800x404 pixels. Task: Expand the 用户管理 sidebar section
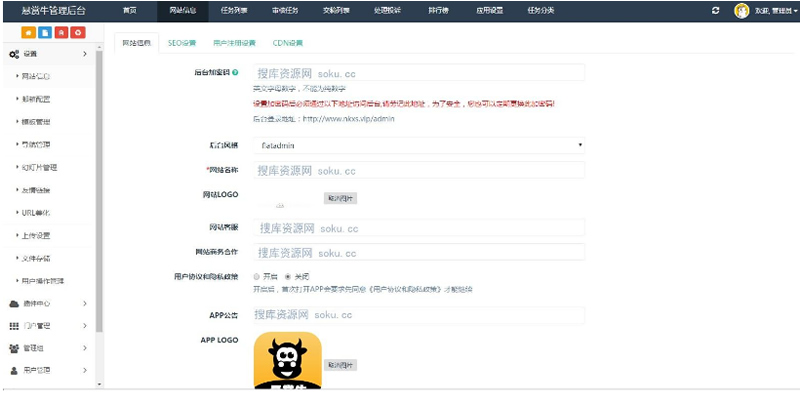pos(50,370)
